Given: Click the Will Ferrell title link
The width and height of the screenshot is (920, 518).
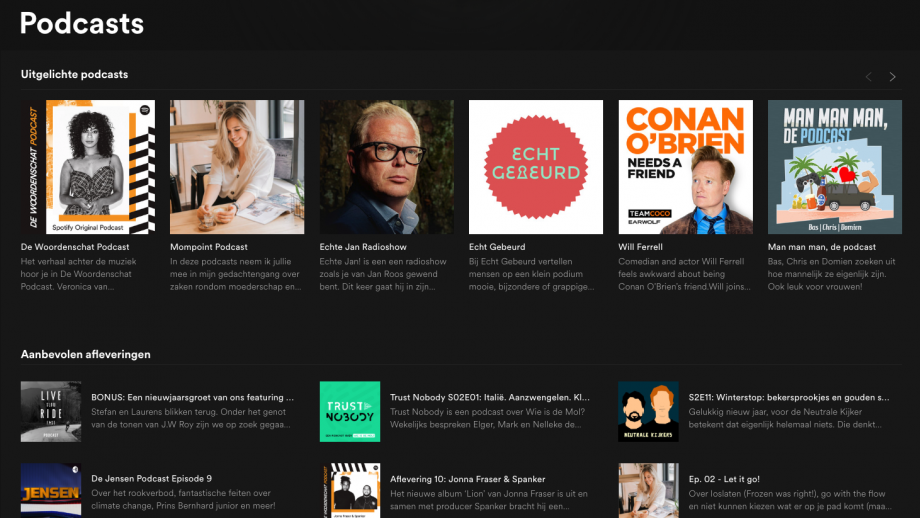Looking at the screenshot, I should point(640,247).
